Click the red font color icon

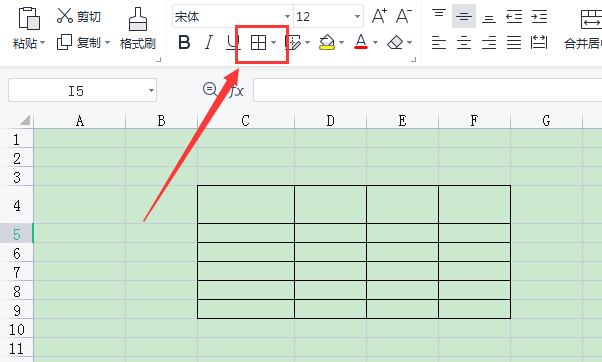361,42
